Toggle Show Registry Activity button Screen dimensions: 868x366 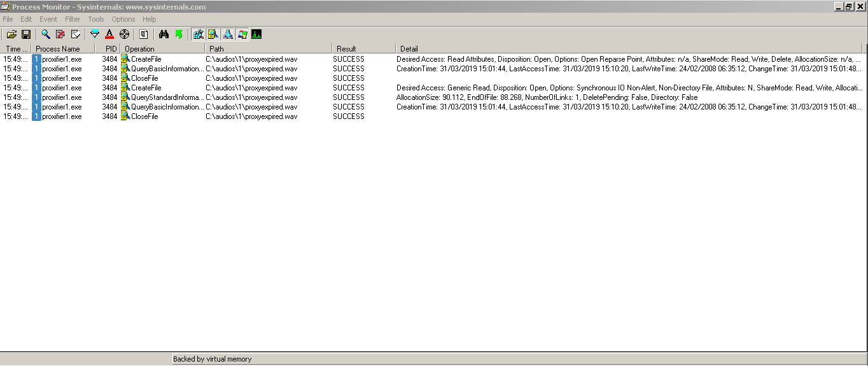click(198, 34)
